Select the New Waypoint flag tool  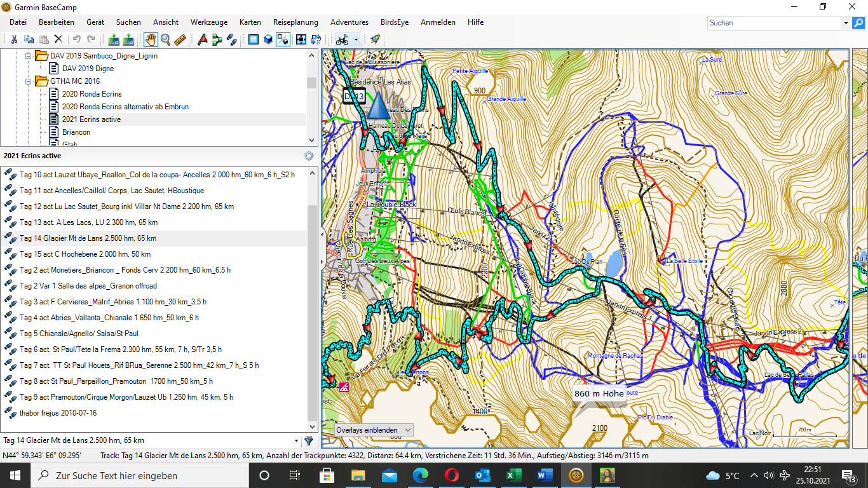[203, 39]
